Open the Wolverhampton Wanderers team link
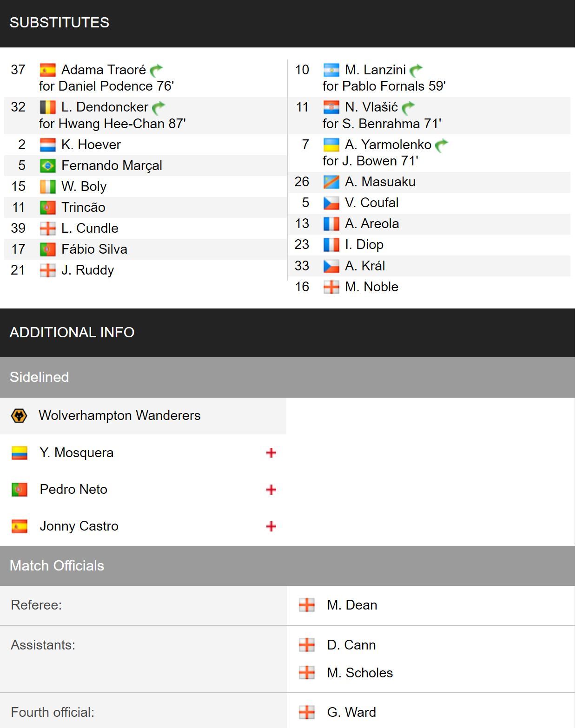Screen dimensions: 576x728 [119, 415]
